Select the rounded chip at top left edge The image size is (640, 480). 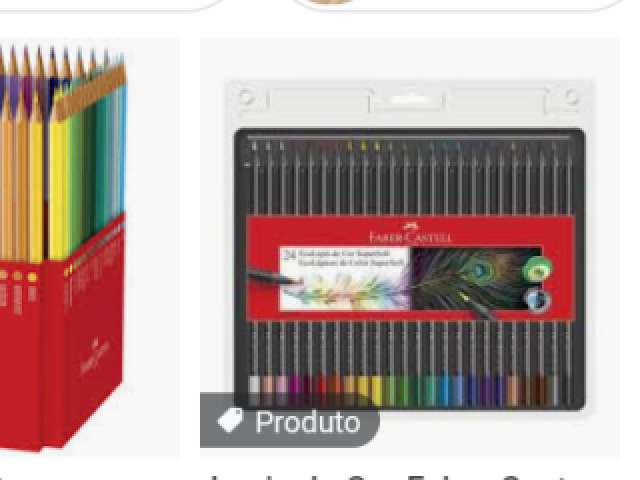(110, 5)
